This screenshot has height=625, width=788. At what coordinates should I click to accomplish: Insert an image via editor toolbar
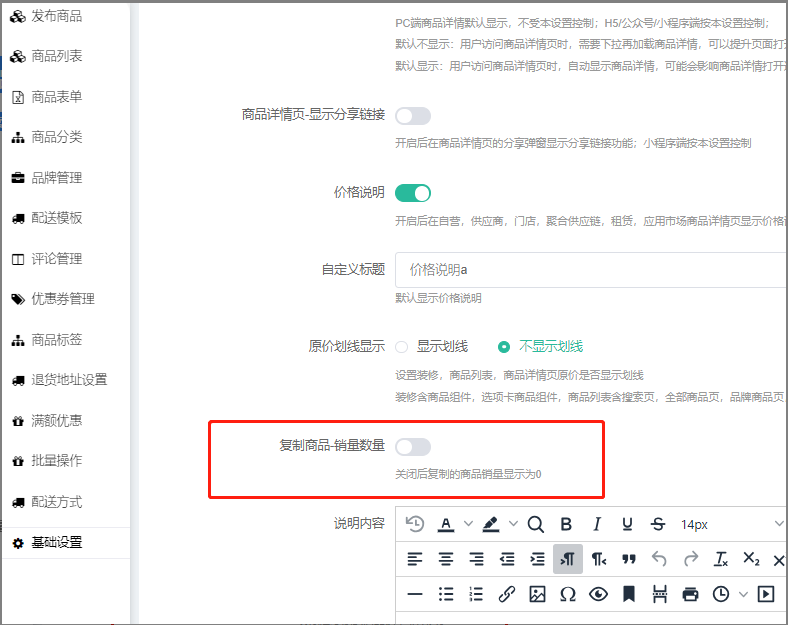coord(537,594)
